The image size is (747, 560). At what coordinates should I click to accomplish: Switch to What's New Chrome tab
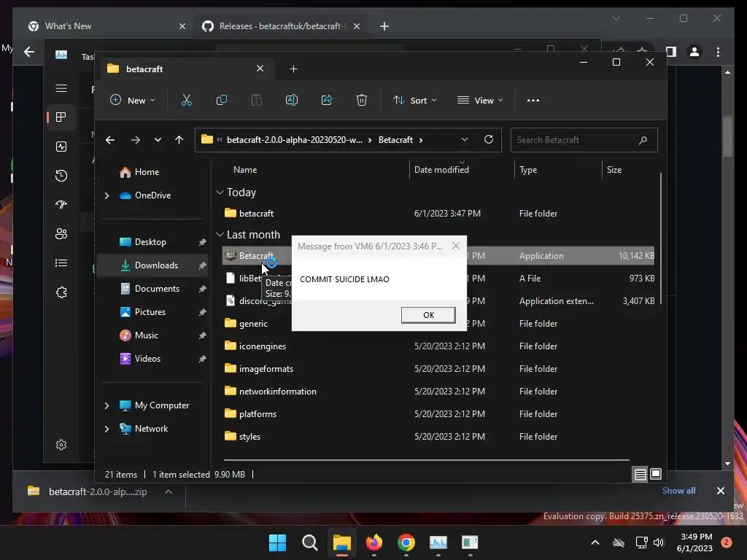click(x=107, y=26)
